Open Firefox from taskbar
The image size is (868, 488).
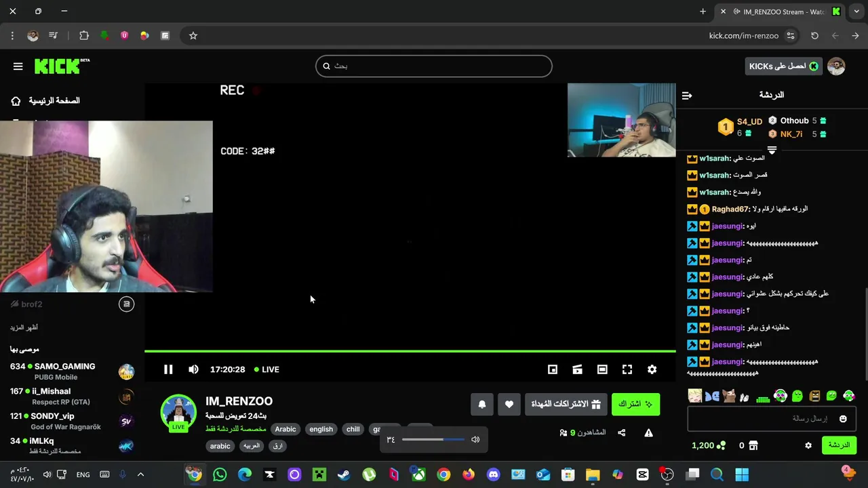coord(469,474)
